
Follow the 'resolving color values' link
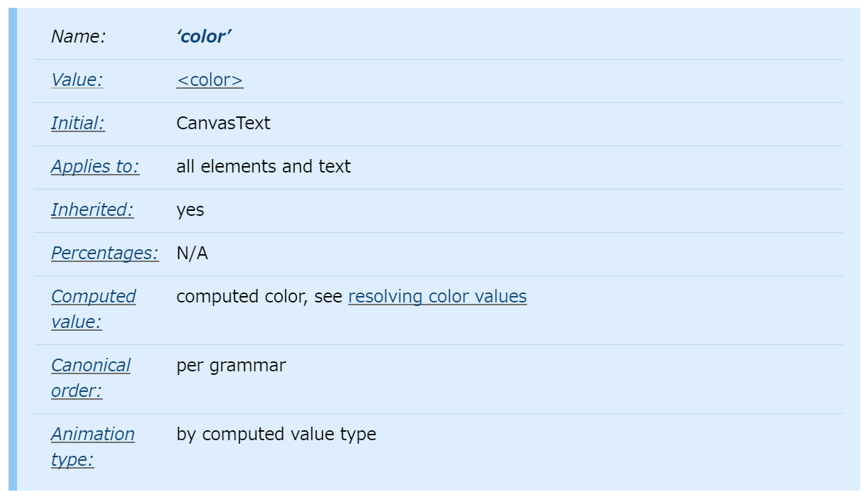[x=437, y=297]
